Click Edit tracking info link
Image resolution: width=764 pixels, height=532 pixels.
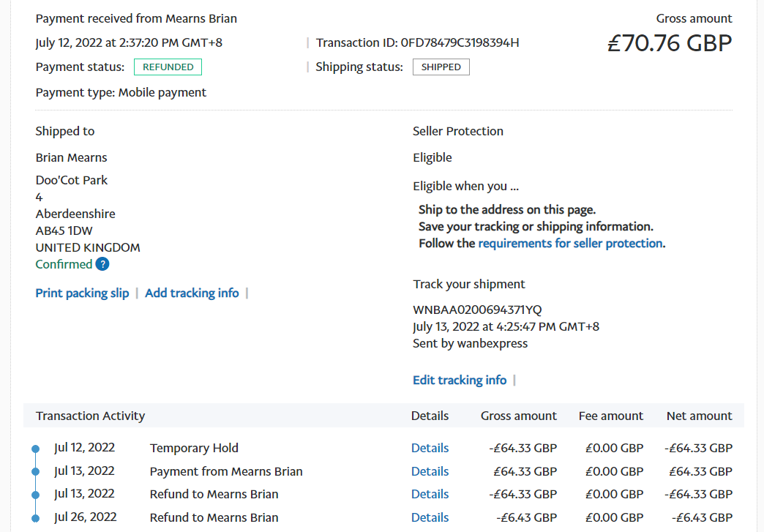[460, 380]
